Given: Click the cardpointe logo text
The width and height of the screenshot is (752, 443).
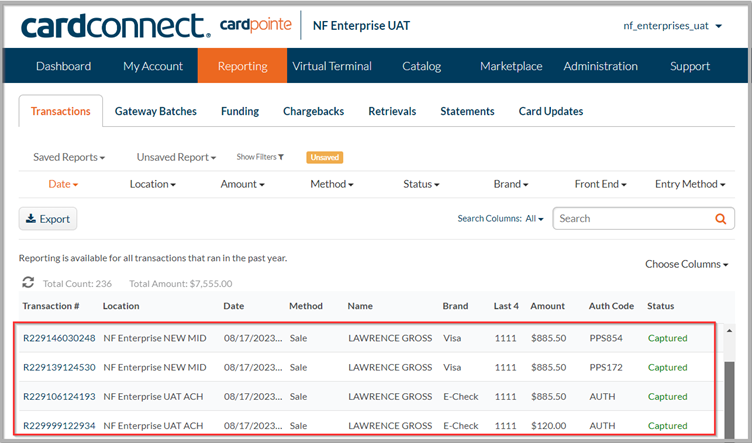Looking at the screenshot, I should 256,25.
